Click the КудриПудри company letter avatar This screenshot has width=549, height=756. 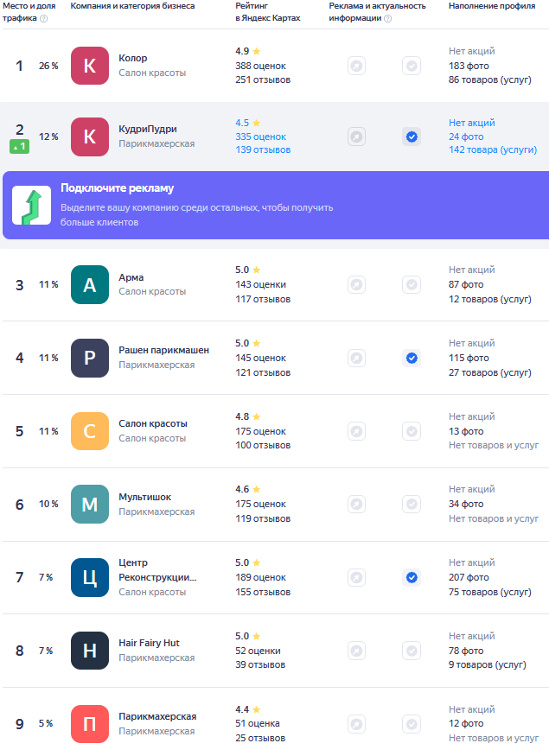pos(90,137)
